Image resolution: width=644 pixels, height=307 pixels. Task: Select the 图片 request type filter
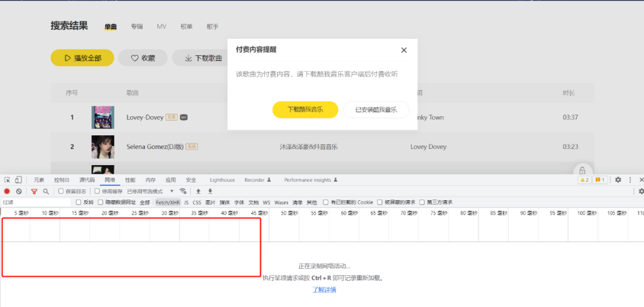pos(210,202)
